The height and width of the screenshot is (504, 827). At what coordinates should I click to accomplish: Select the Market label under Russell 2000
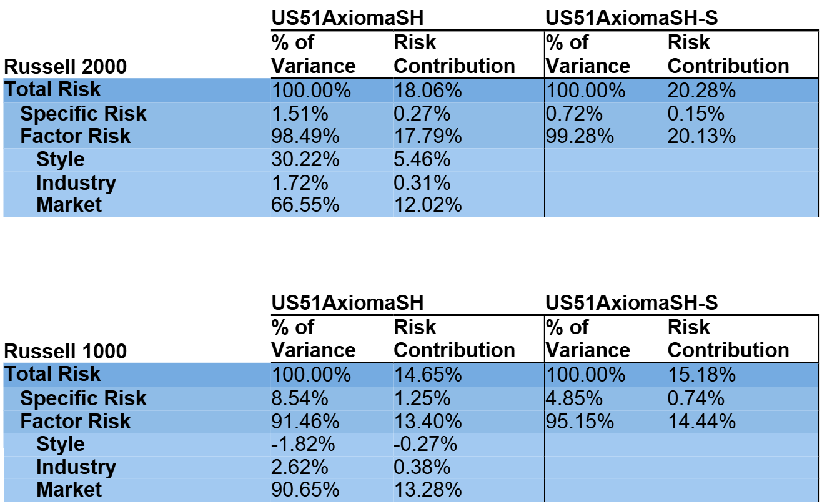(69, 204)
